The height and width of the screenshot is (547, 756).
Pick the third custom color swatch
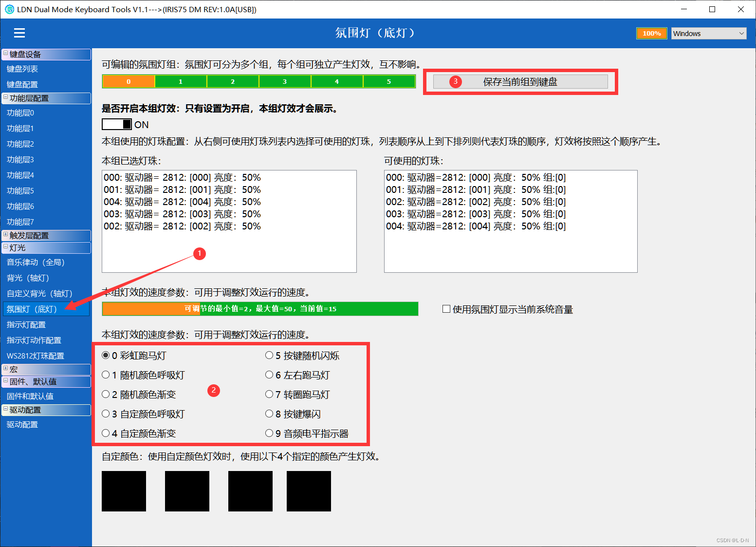pos(250,491)
